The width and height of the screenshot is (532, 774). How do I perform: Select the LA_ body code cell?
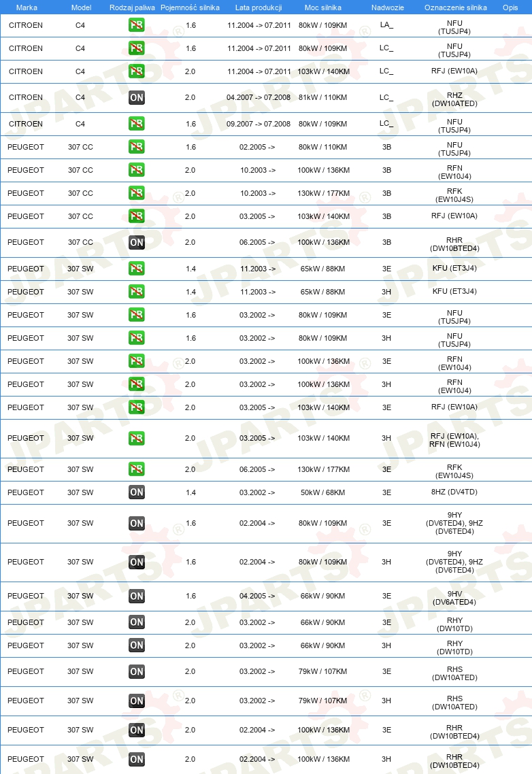[387, 25]
